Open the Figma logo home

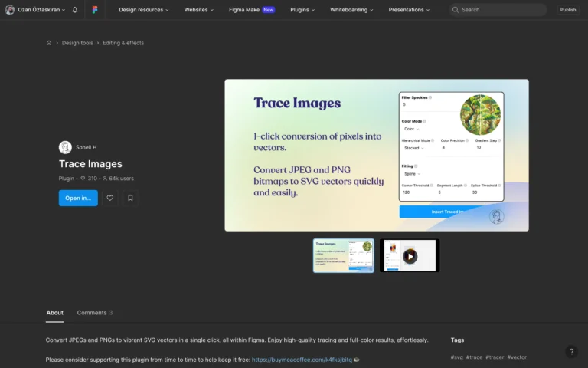pyautogui.click(x=95, y=10)
